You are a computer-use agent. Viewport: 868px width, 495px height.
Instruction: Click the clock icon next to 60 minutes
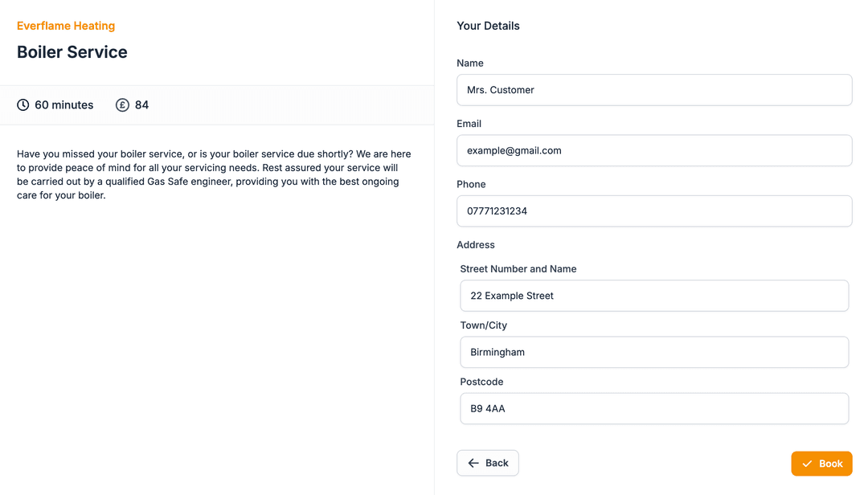coord(22,104)
